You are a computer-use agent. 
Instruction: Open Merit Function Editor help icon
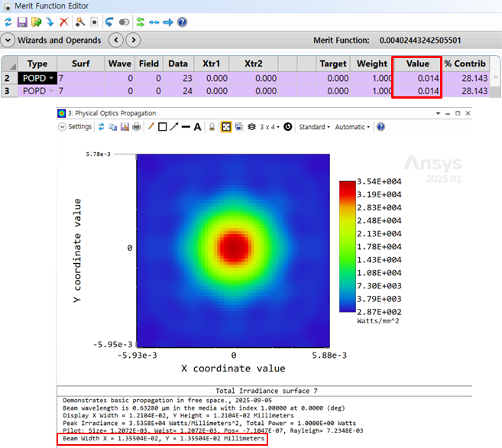pos(182,22)
